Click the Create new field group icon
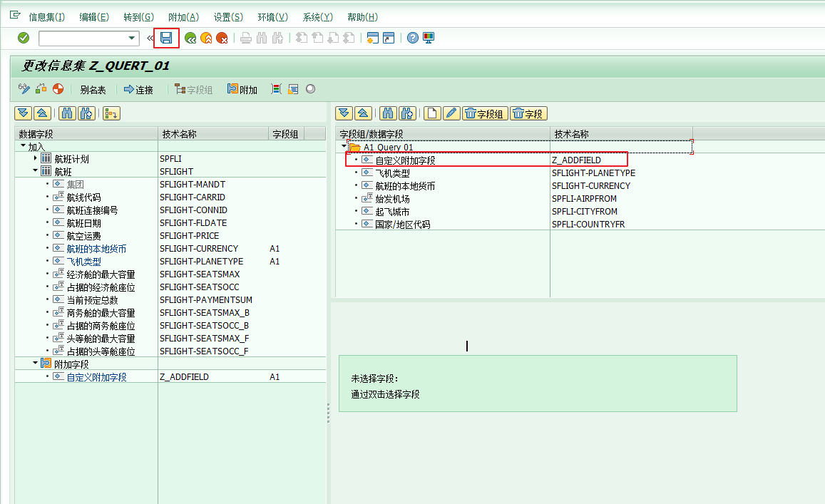 click(431, 113)
